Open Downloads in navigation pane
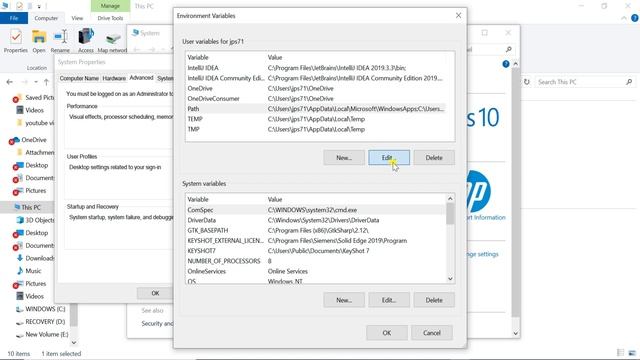 pyautogui.click(x=35, y=258)
